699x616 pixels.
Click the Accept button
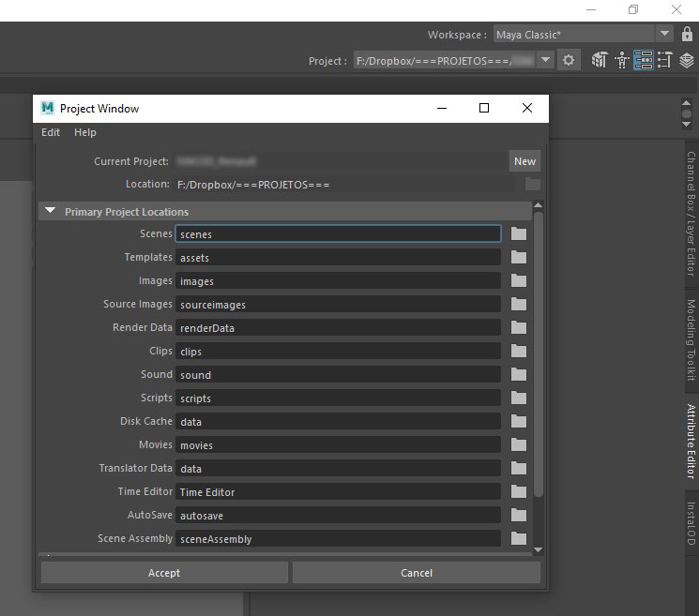(164, 573)
